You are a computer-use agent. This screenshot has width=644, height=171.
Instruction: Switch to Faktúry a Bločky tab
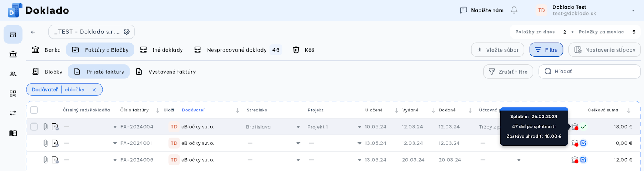100,50
